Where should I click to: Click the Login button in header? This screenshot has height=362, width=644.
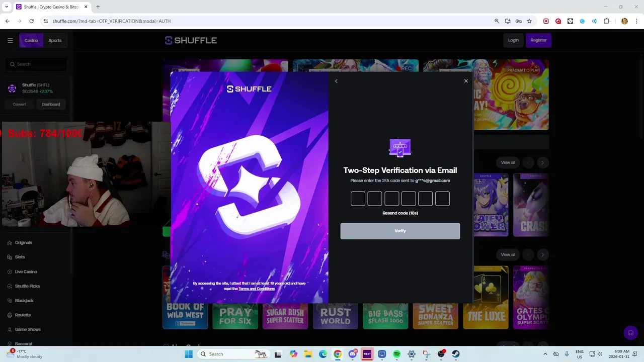pyautogui.click(x=513, y=40)
